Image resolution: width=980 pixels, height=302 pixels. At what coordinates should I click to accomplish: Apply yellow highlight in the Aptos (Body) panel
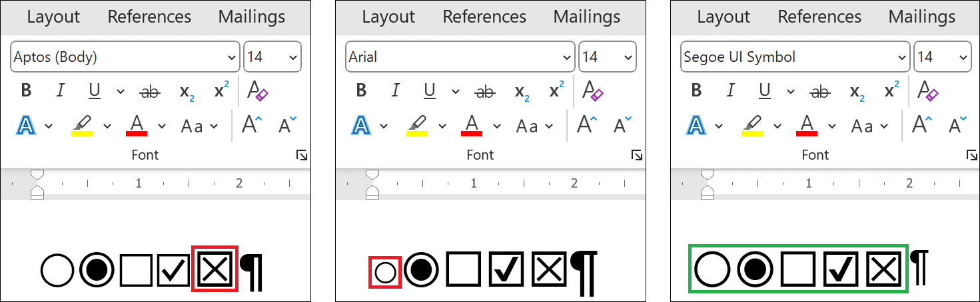click(x=82, y=126)
